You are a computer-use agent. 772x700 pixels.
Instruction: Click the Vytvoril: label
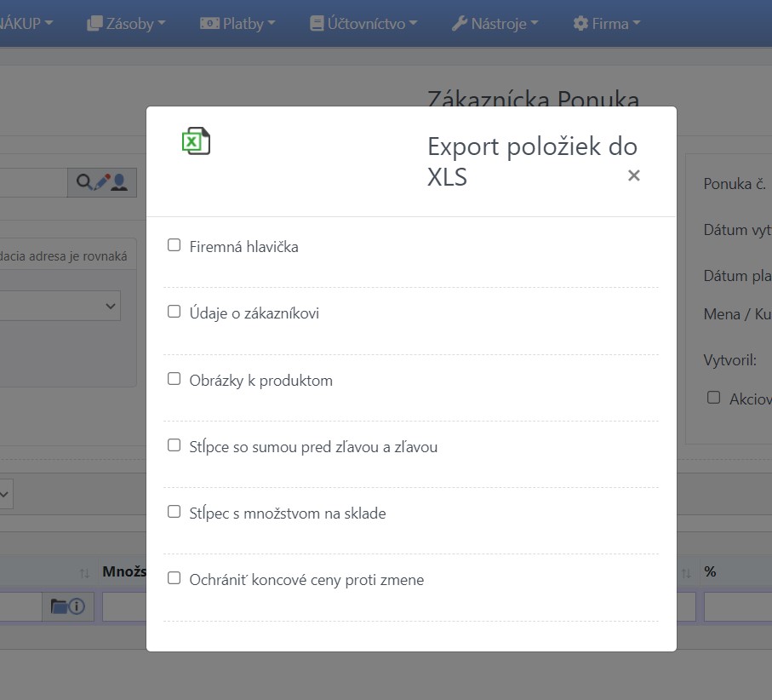click(x=729, y=360)
